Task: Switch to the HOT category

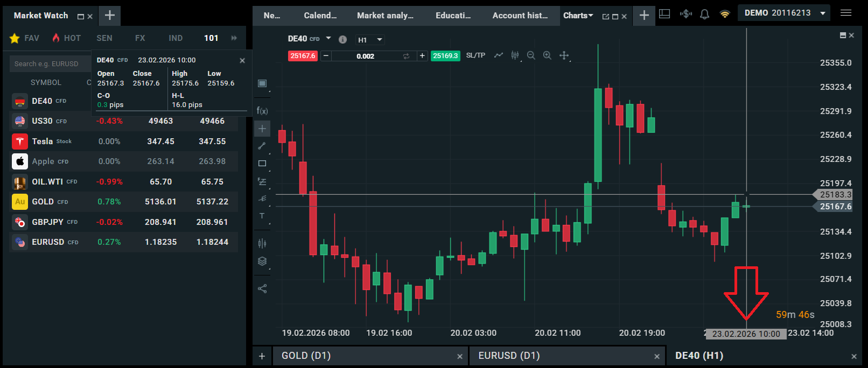Action: click(x=66, y=38)
